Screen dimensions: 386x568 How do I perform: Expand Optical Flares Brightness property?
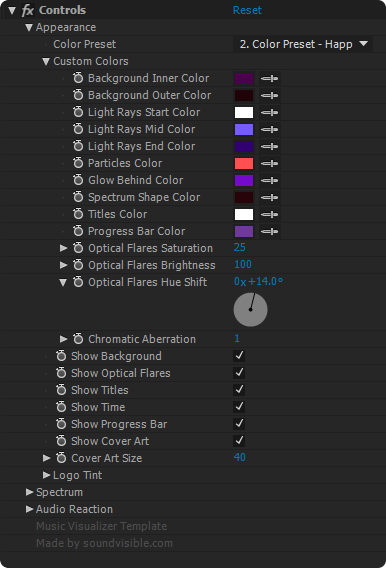point(63,265)
